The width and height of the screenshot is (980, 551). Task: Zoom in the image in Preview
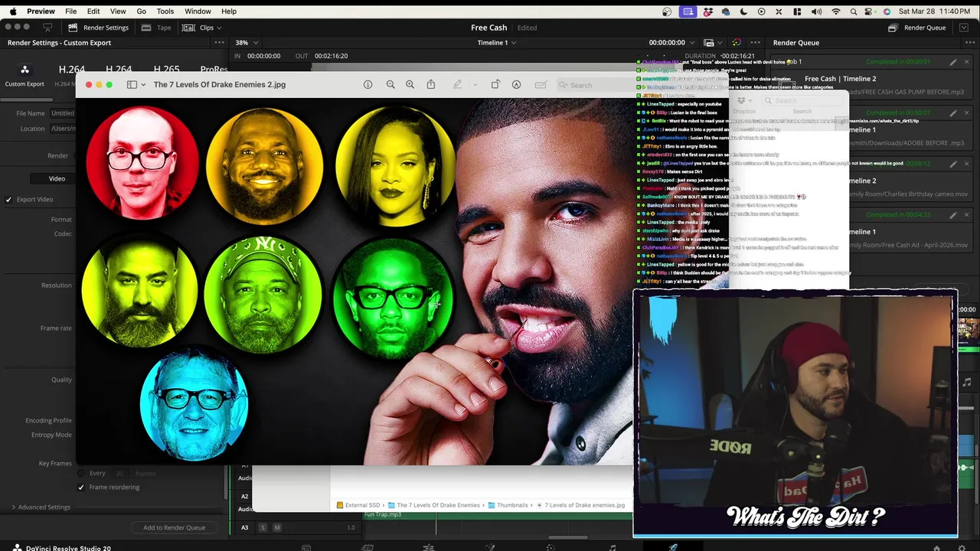(410, 85)
